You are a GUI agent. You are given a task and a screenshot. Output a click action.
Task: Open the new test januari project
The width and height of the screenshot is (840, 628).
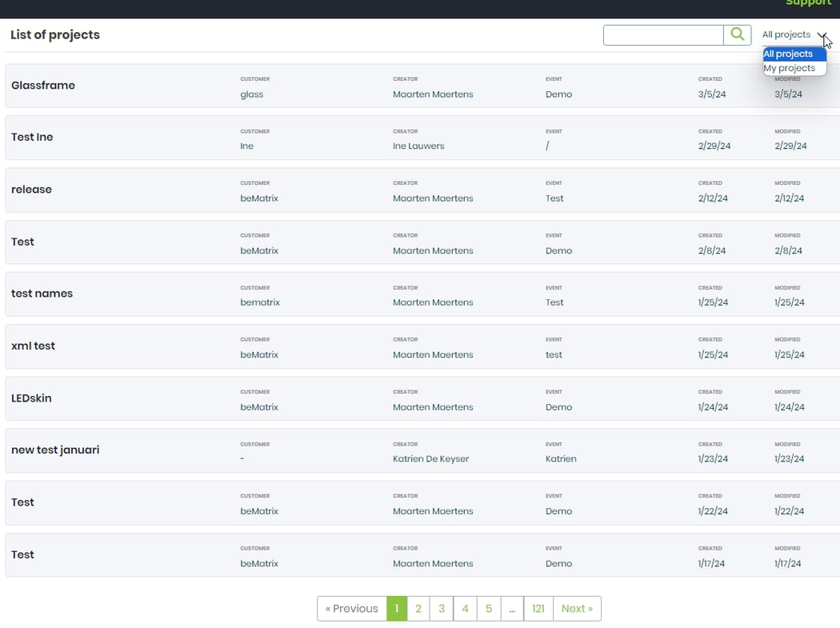click(55, 450)
